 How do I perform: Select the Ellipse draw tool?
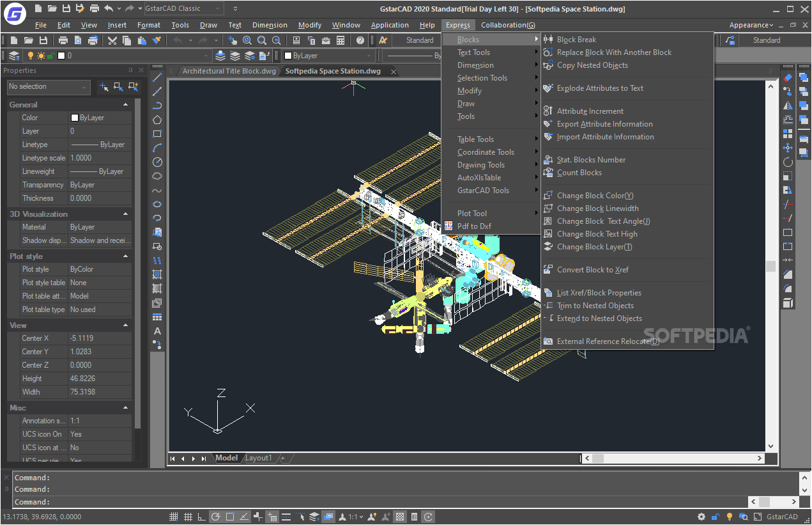tap(157, 204)
